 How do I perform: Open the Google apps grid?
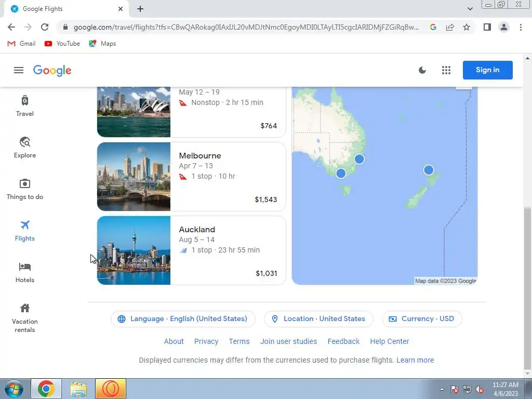pyautogui.click(x=446, y=70)
